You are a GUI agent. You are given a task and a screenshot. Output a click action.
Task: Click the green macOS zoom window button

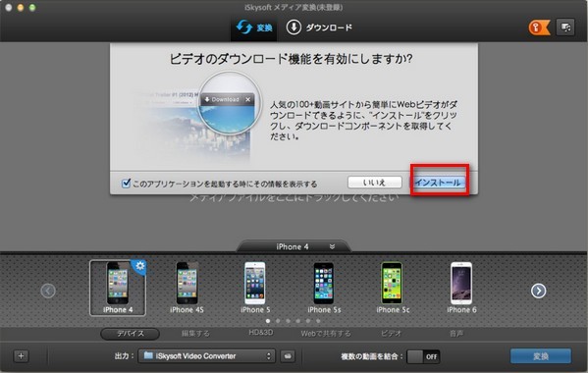[32, 8]
